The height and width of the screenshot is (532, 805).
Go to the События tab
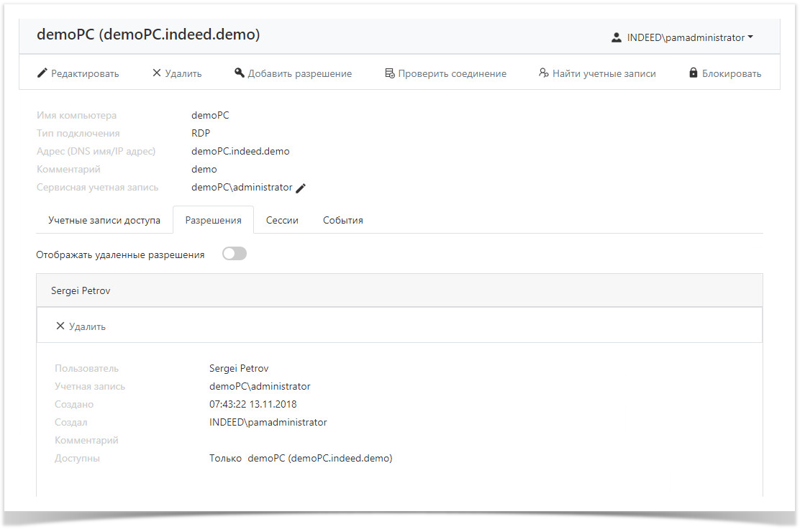point(342,221)
